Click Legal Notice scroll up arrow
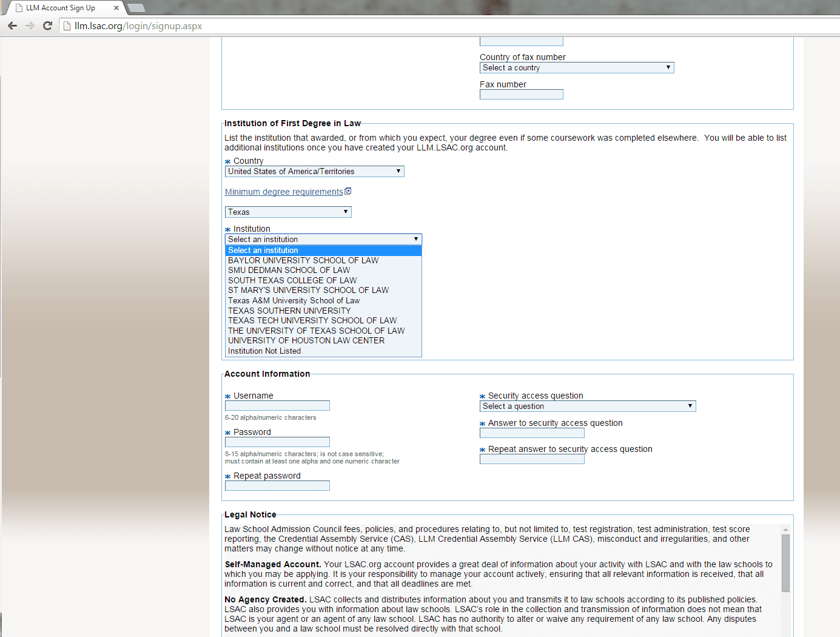This screenshot has height=637, width=840. tap(785, 530)
